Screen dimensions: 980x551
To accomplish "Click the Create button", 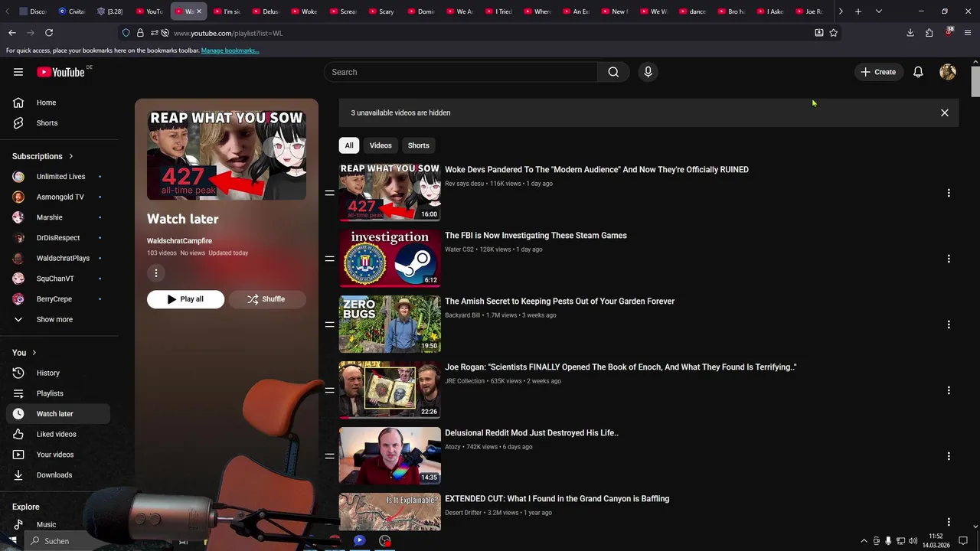I will click(x=878, y=72).
